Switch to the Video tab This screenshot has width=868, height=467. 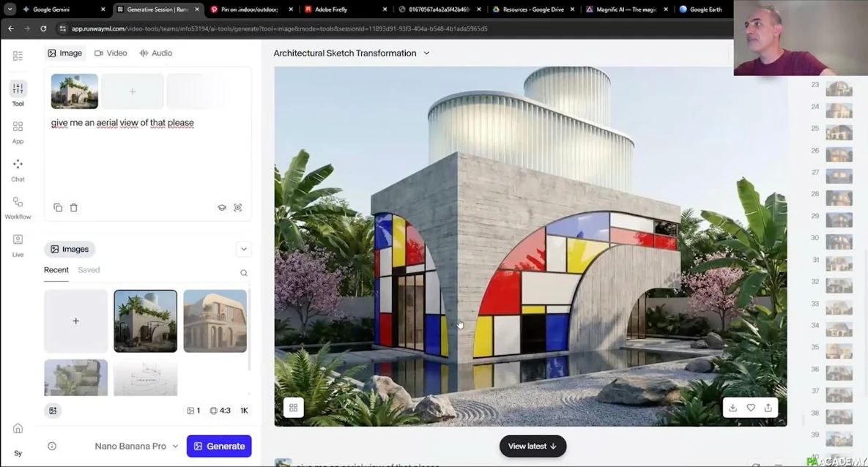[111, 53]
